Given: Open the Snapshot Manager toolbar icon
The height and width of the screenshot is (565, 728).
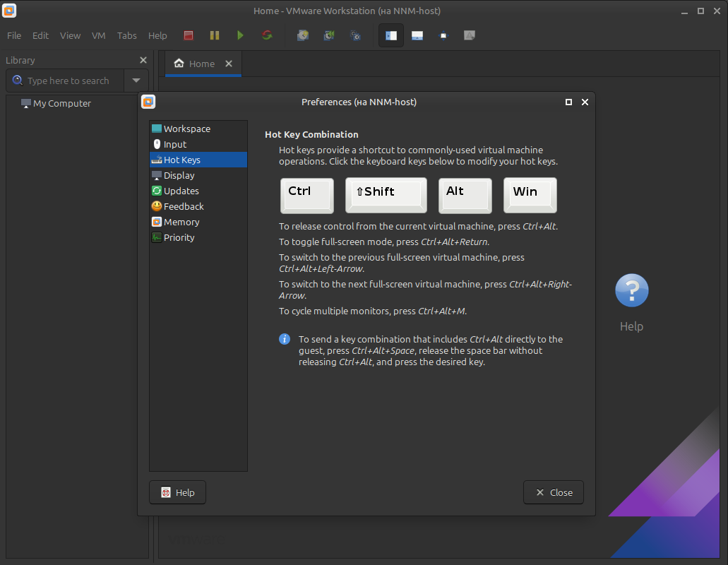Looking at the screenshot, I should [356, 35].
